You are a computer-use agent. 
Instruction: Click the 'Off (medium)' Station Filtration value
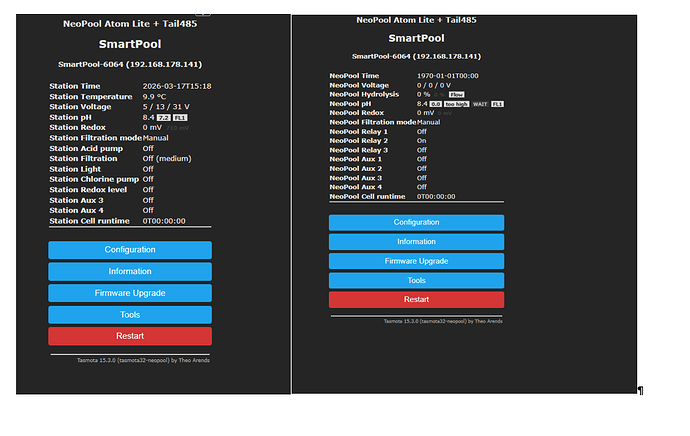[x=167, y=159]
